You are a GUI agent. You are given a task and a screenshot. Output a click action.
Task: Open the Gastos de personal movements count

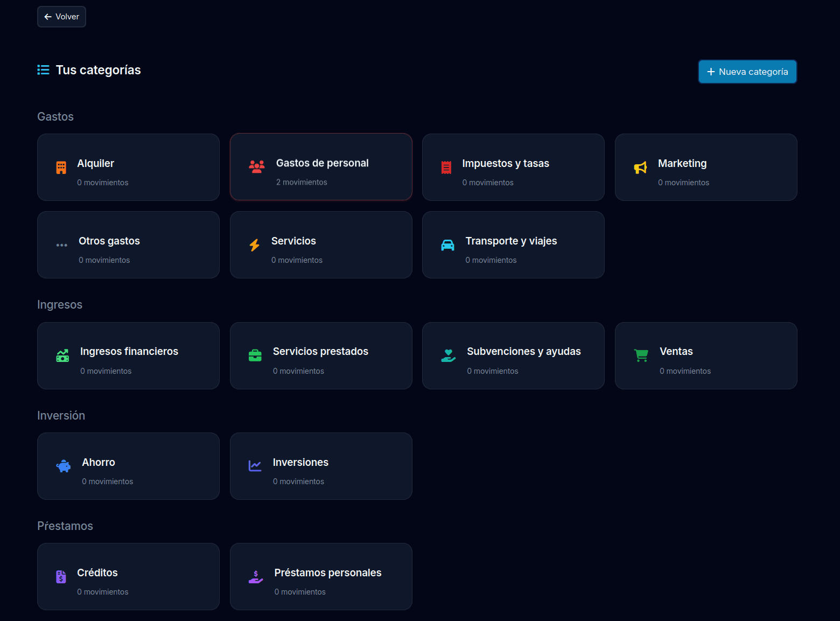coord(302,182)
